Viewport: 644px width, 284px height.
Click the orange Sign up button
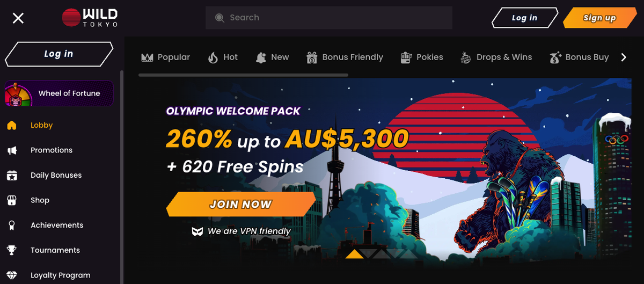tap(599, 18)
